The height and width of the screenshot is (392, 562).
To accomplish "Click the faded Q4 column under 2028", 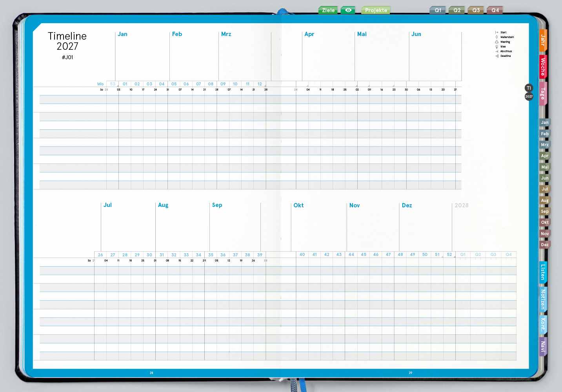I will 509,254.
